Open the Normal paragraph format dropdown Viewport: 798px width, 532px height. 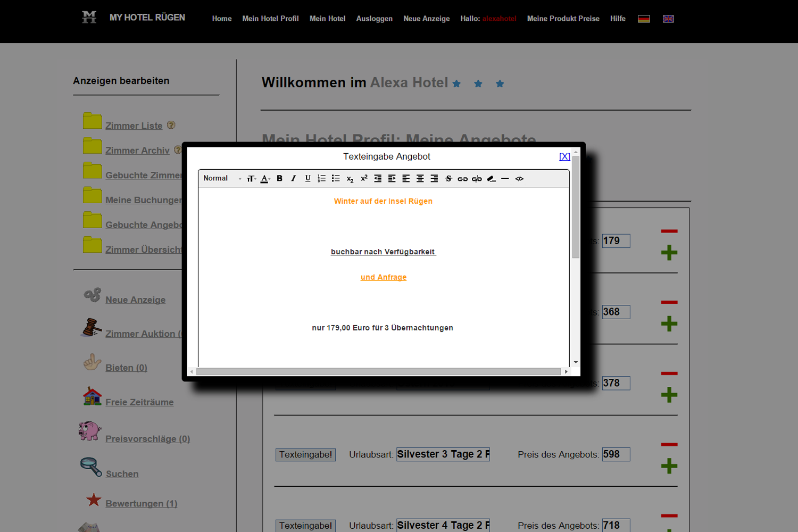click(222, 179)
